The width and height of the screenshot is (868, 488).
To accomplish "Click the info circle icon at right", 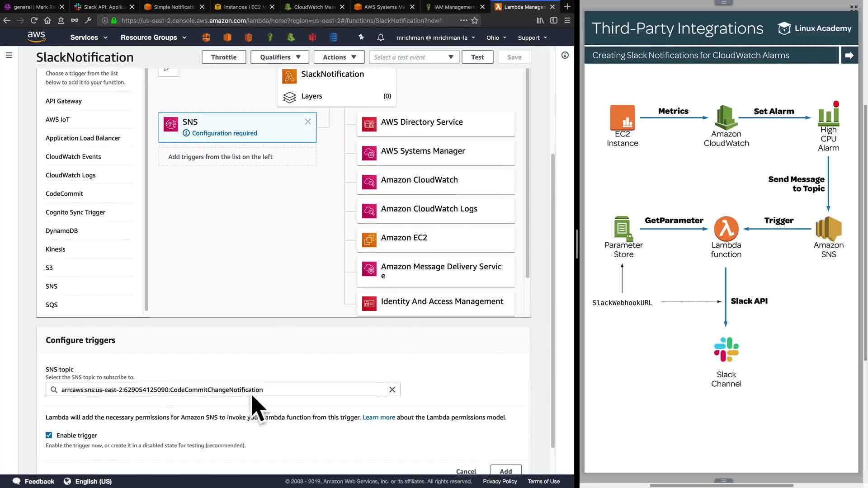I will pyautogui.click(x=565, y=55).
